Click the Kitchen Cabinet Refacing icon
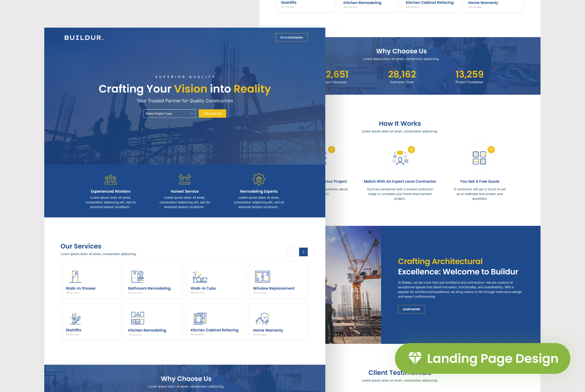Viewport: 585px width, 392px height. point(200,319)
